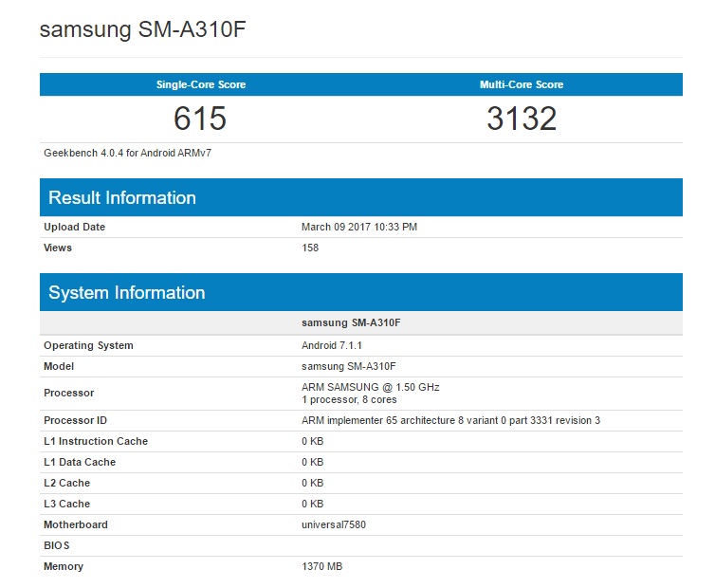Viewport: 715px width, 588px height.
Task: Select the Processor row label
Action: pos(69,393)
